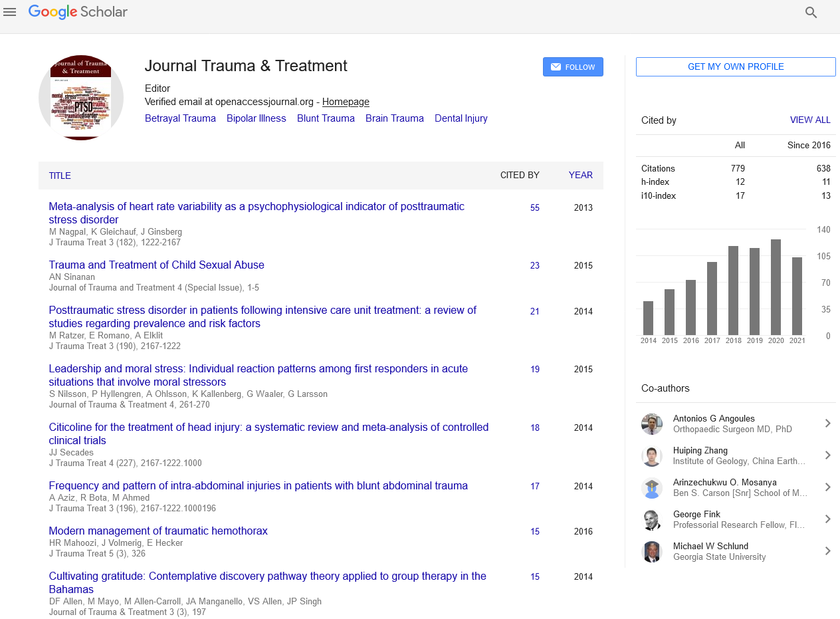Click the search magnifier icon
This screenshot has height=619, width=840.
[811, 12]
